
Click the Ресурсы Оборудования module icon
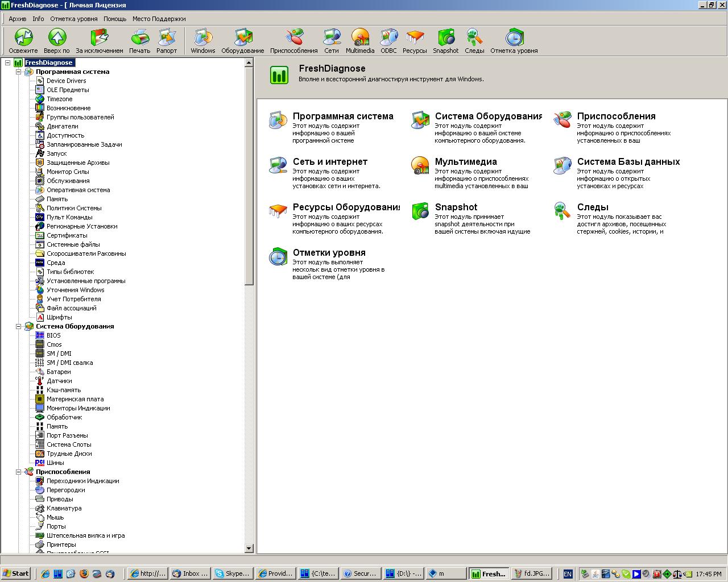278,211
